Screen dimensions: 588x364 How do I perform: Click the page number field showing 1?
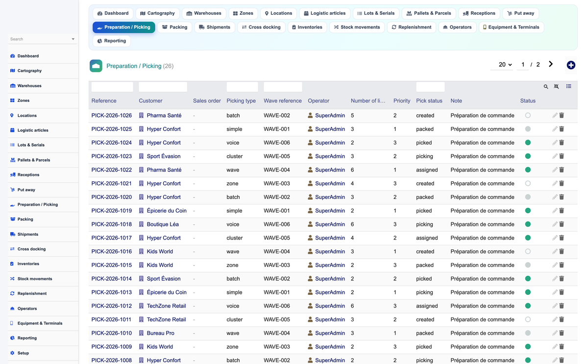pyautogui.click(x=523, y=65)
